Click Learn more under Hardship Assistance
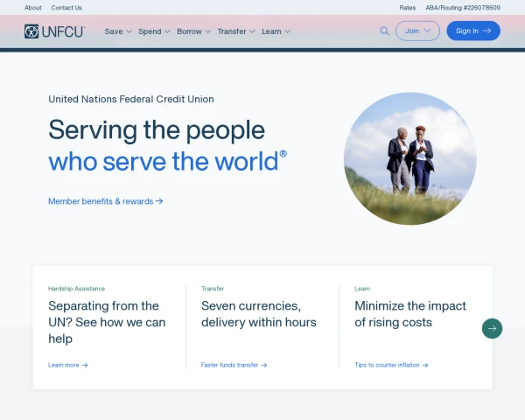The image size is (525, 420). [x=68, y=365]
